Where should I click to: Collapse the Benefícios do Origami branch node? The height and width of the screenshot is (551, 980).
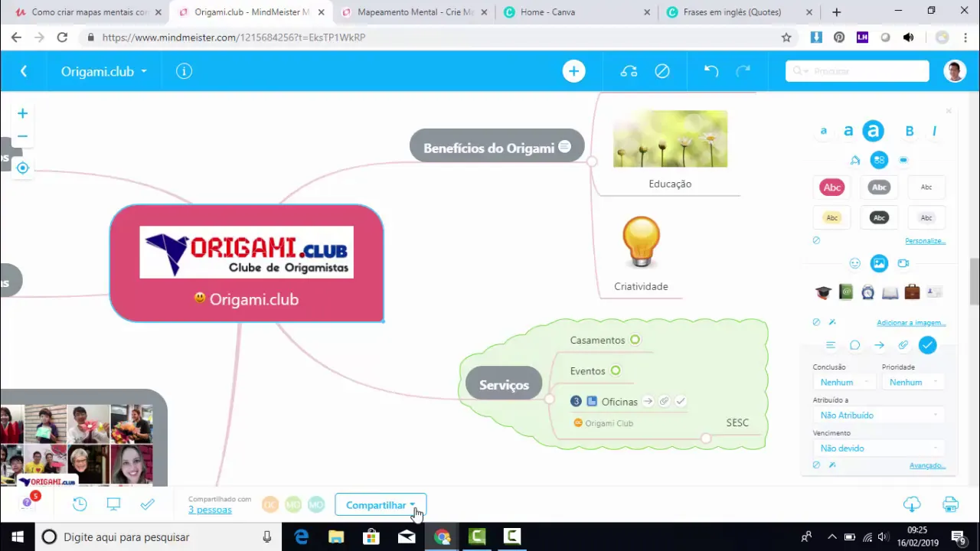(x=591, y=161)
